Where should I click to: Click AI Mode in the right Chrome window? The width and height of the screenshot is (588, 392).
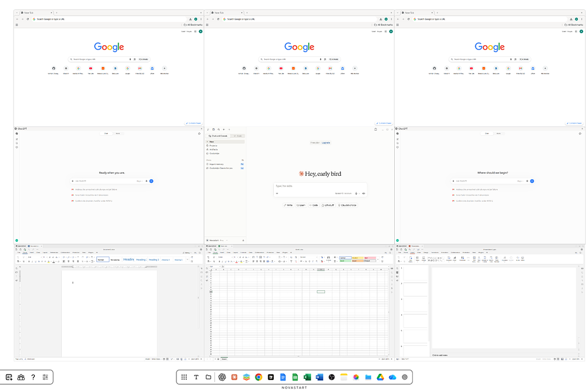tap(524, 59)
